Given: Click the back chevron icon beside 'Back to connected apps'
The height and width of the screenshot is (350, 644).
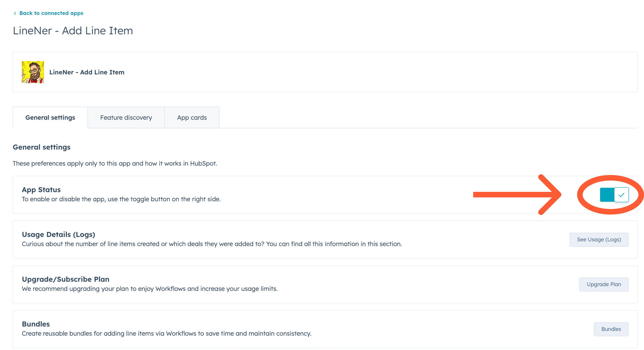Looking at the screenshot, I should pyautogui.click(x=15, y=13).
